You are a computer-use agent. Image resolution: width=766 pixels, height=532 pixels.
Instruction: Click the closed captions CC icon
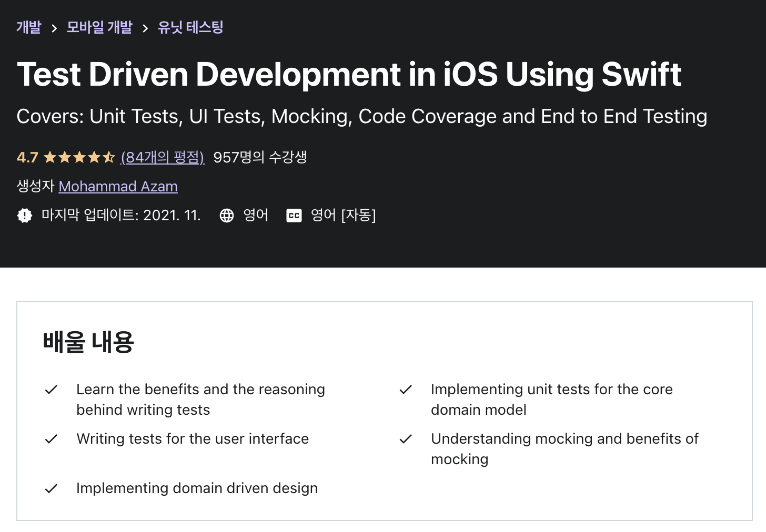coord(294,216)
